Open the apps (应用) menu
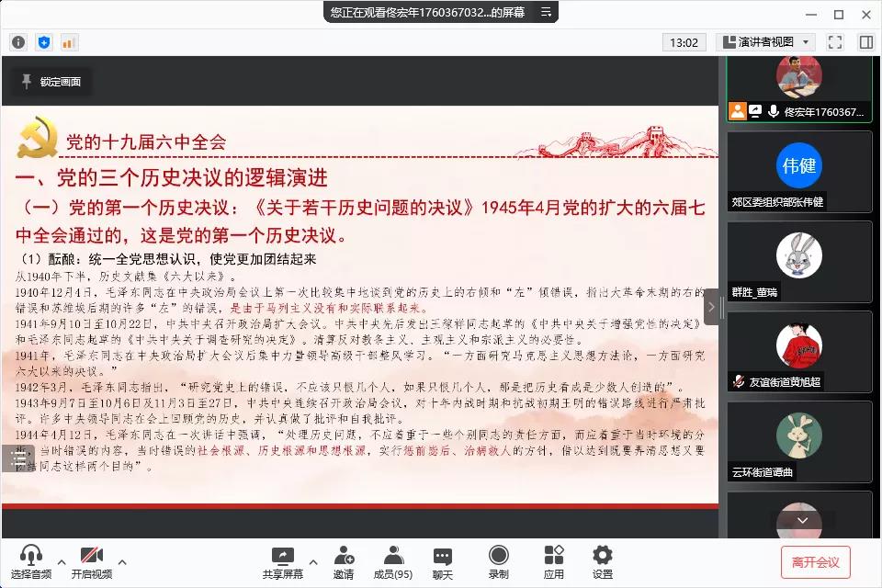The image size is (882, 588). tap(553, 561)
